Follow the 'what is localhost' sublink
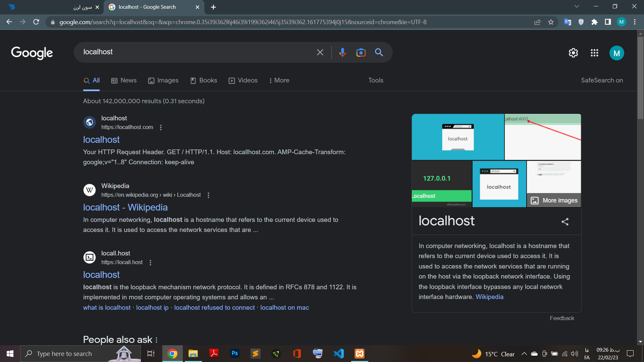The height and width of the screenshot is (362, 644). (x=107, y=308)
